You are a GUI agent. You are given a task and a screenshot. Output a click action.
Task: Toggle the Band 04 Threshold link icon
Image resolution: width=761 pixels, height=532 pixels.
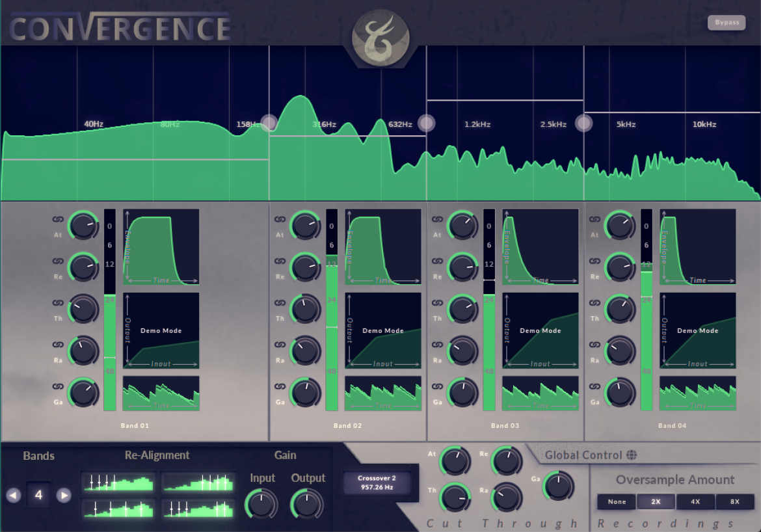594,303
